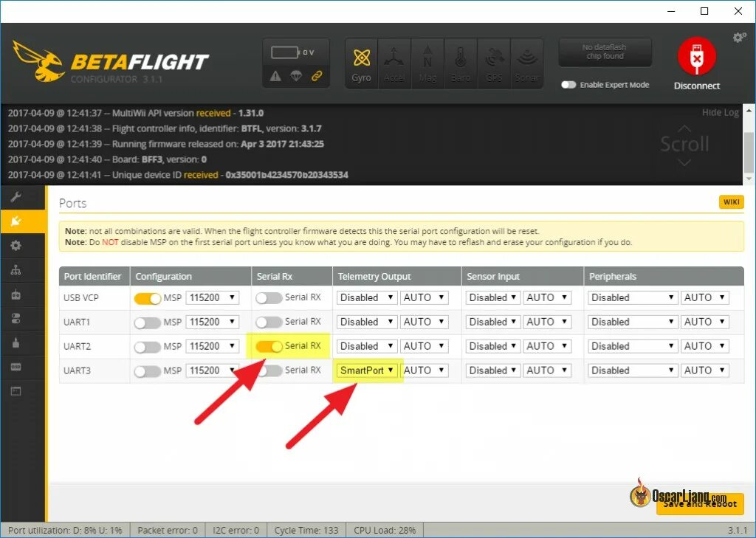Open Motors icon in sidebar

point(16,342)
